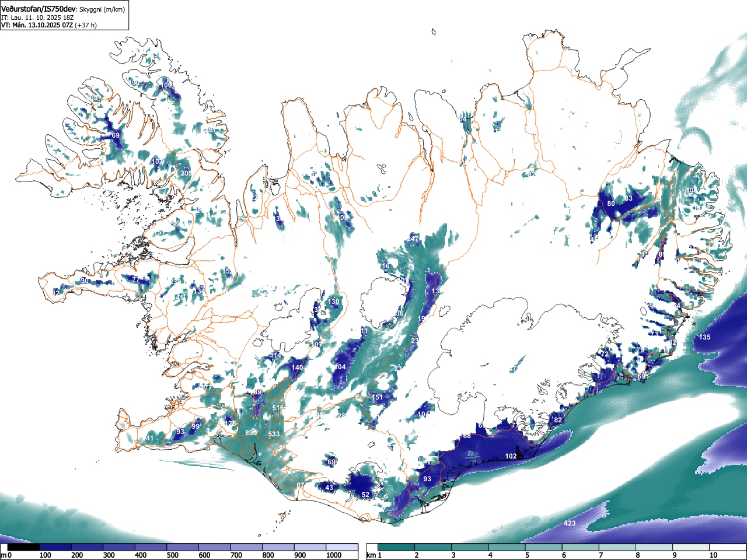Click the black 0–100 m legend swatch

click(x=24, y=547)
